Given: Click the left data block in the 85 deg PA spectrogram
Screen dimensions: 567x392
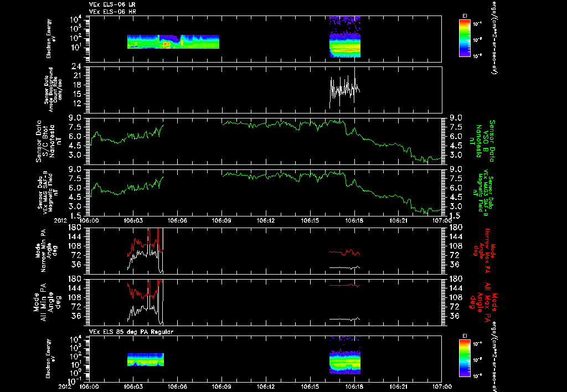Looking at the screenshot, I should (146, 359).
